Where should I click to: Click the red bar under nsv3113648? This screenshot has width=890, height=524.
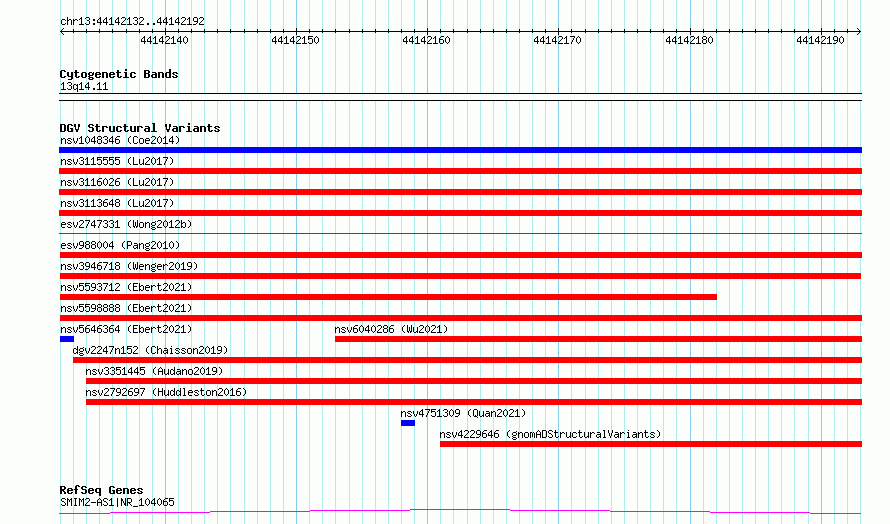click(x=460, y=213)
